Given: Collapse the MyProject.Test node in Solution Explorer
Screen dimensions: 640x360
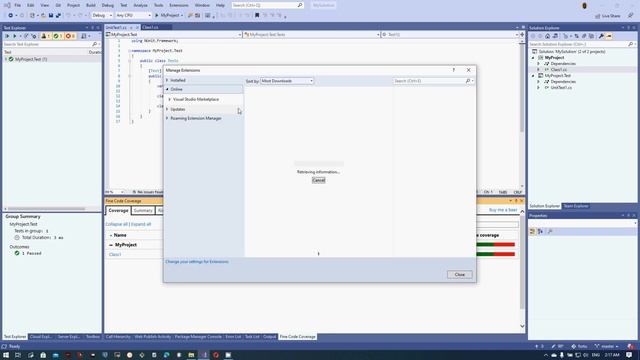Looking at the screenshot, I should click(x=533, y=76).
